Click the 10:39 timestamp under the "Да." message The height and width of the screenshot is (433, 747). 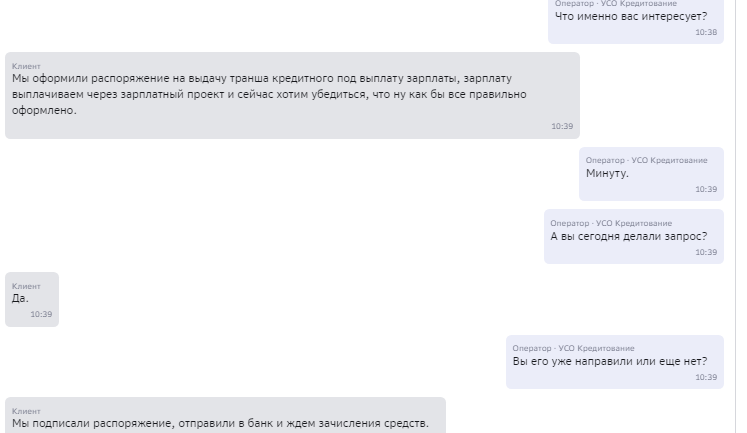coord(41,314)
